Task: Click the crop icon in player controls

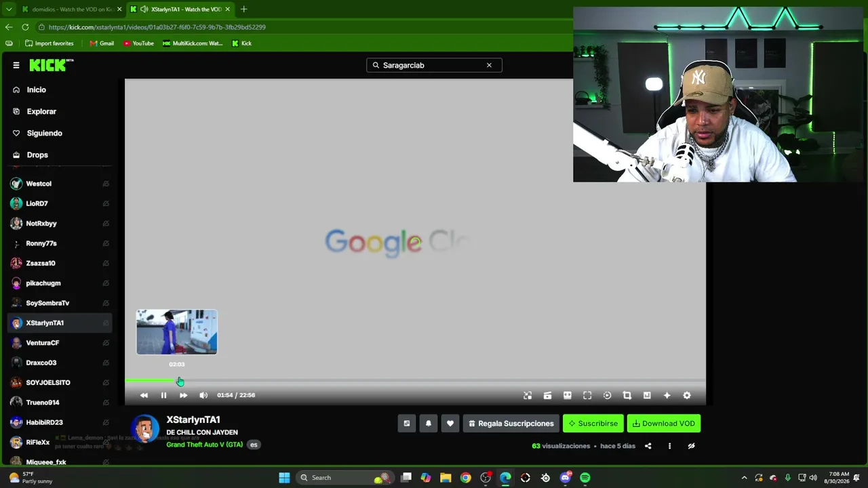Action: coord(627,395)
